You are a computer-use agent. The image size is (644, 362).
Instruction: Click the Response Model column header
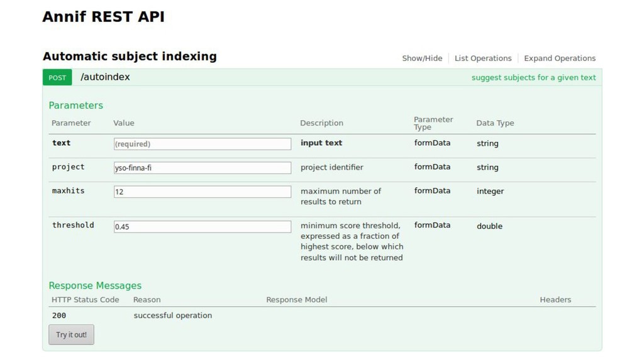click(x=296, y=300)
